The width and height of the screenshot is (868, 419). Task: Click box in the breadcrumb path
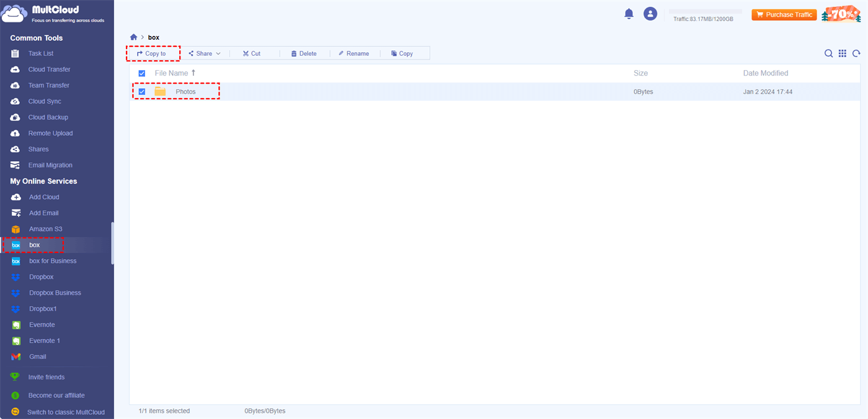154,38
